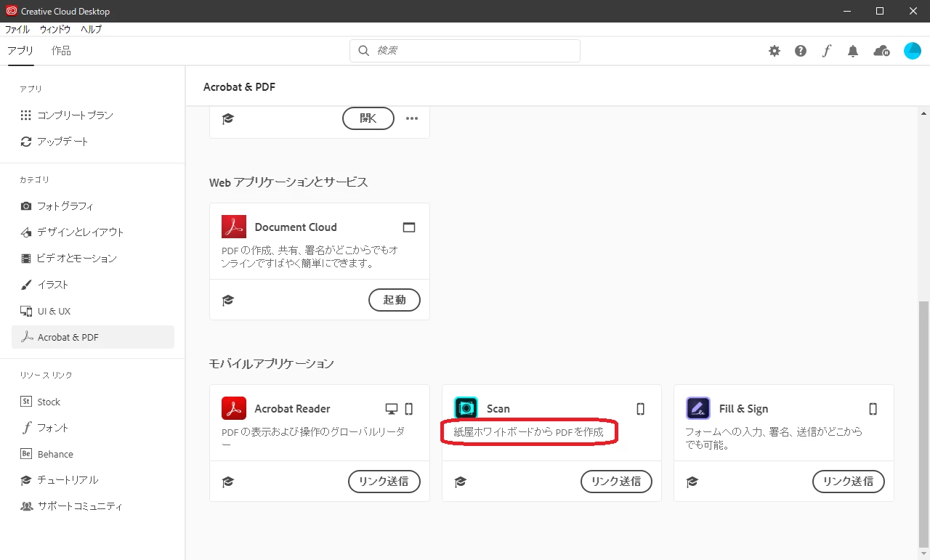Screen dimensions: 930x560
Task: Select アップデート in sidebar
Action: [x=93, y=142]
